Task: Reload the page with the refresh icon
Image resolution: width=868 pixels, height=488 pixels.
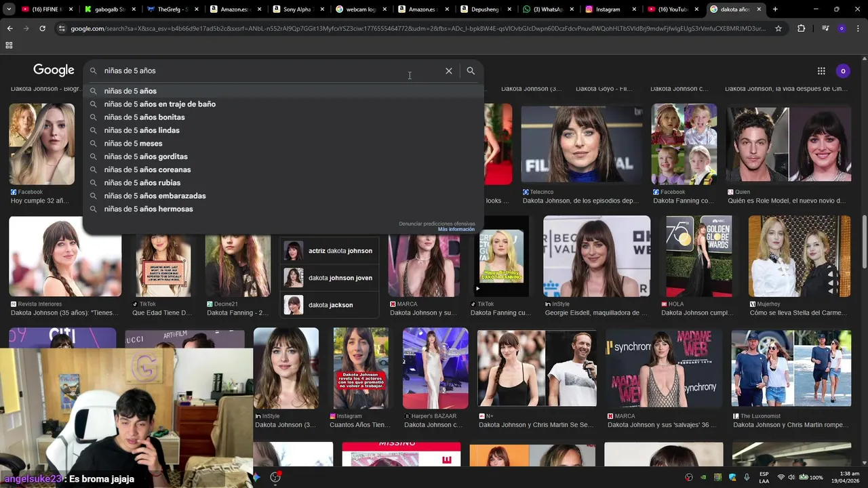Action: pyautogui.click(x=42, y=28)
